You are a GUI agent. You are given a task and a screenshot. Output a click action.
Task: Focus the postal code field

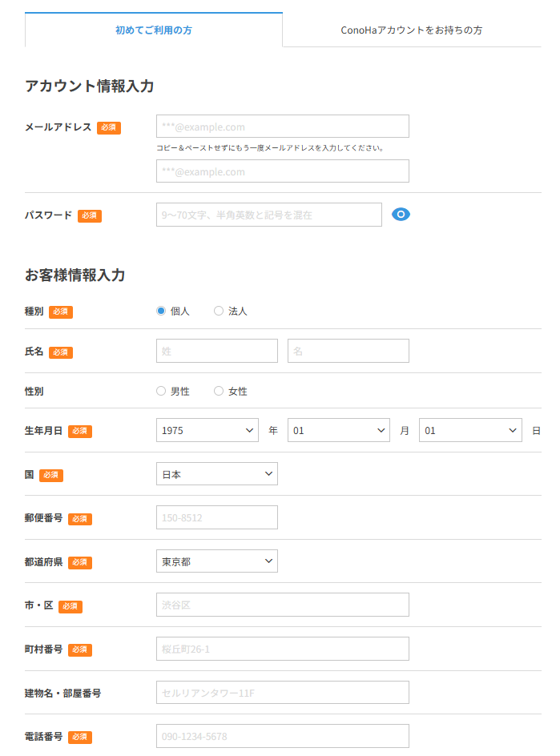coord(216,517)
